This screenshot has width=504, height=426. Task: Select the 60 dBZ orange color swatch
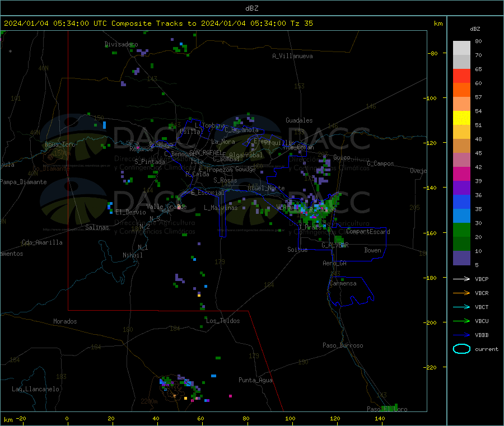(x=461, y=90)
